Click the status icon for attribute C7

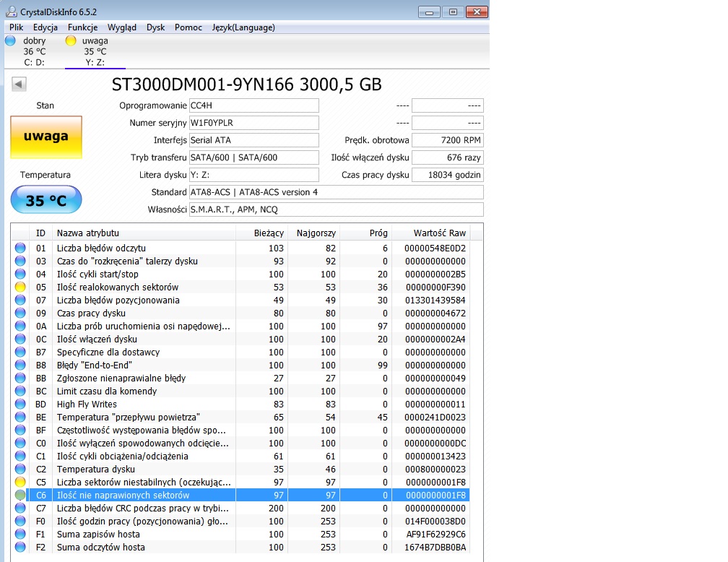point(20,508)
